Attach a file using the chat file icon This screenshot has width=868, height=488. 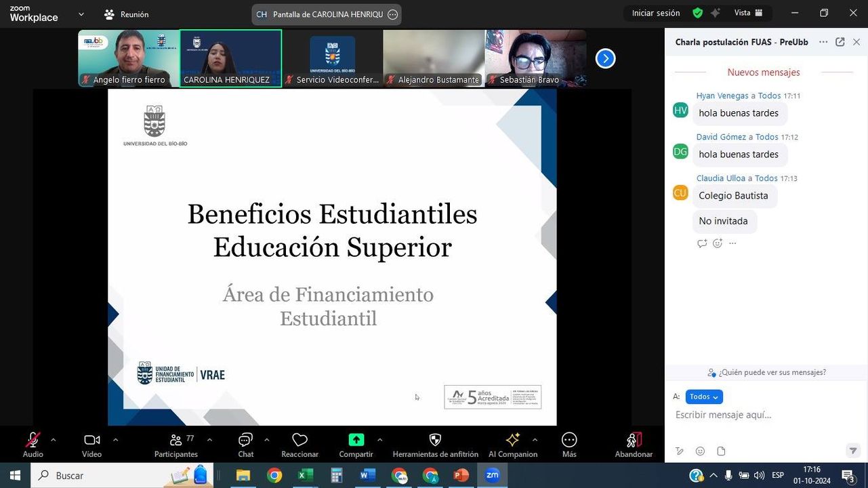click(x=721, y=451)
